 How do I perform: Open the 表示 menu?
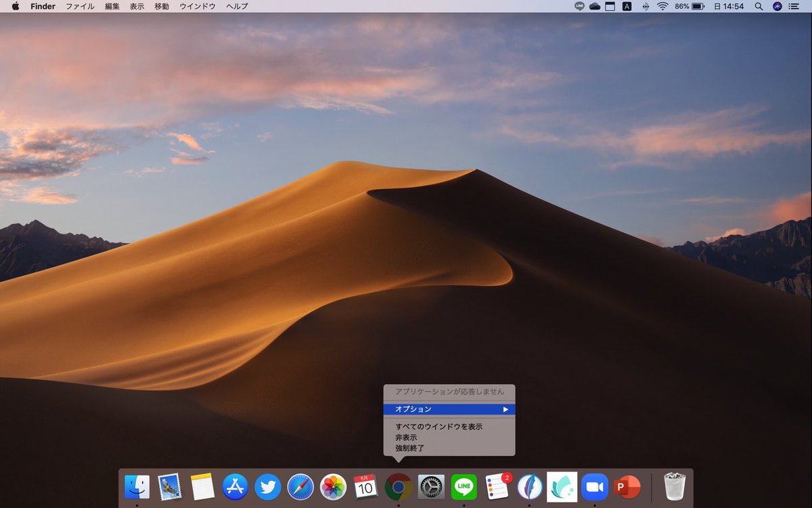tap(137, 6)
